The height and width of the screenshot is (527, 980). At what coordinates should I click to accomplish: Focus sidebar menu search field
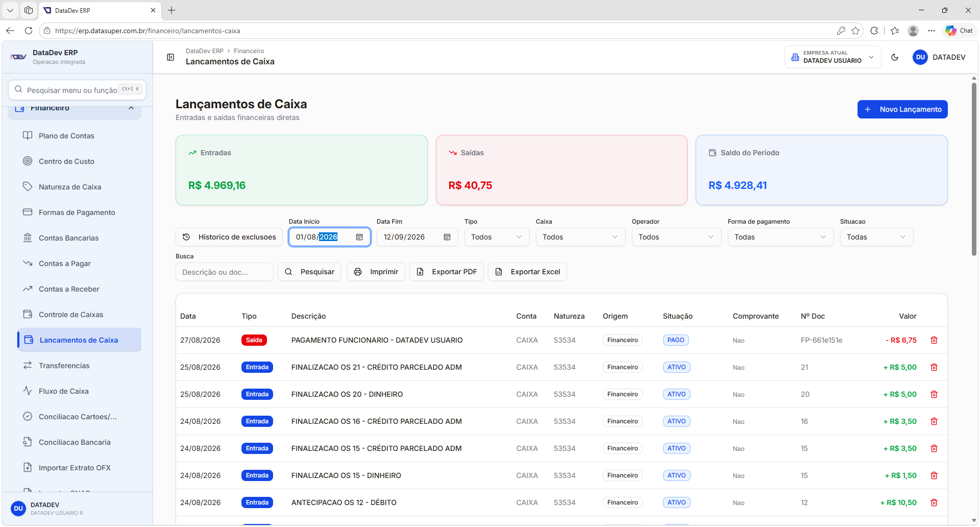pos(78,90)
